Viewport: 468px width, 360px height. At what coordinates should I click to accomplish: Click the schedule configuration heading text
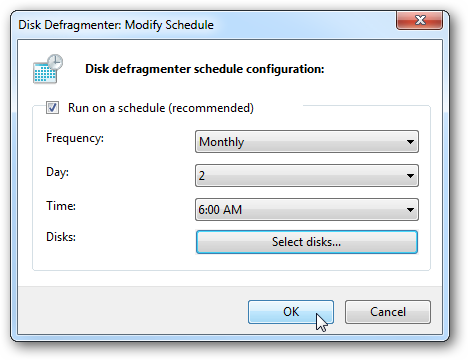click(205, 69)
